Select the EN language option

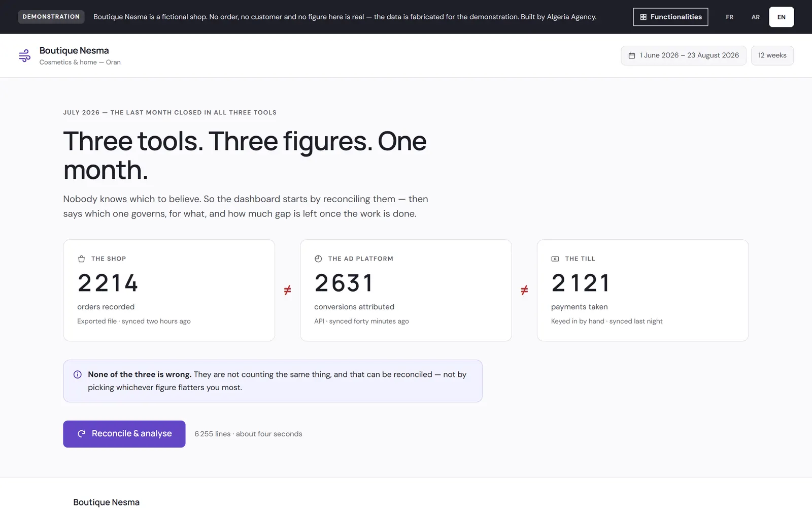(782, 17)
